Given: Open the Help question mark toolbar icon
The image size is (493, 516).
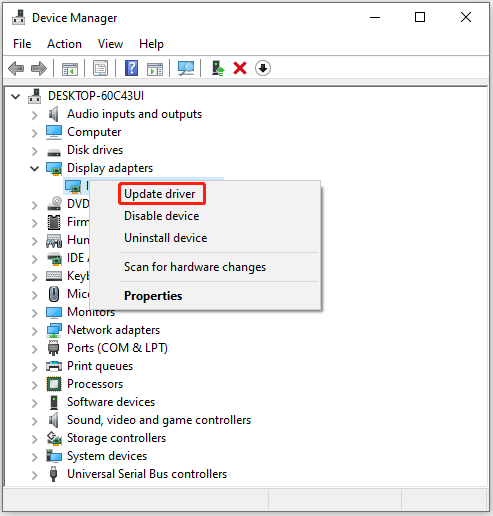Looking at the screenshot, I should point(132,68).
